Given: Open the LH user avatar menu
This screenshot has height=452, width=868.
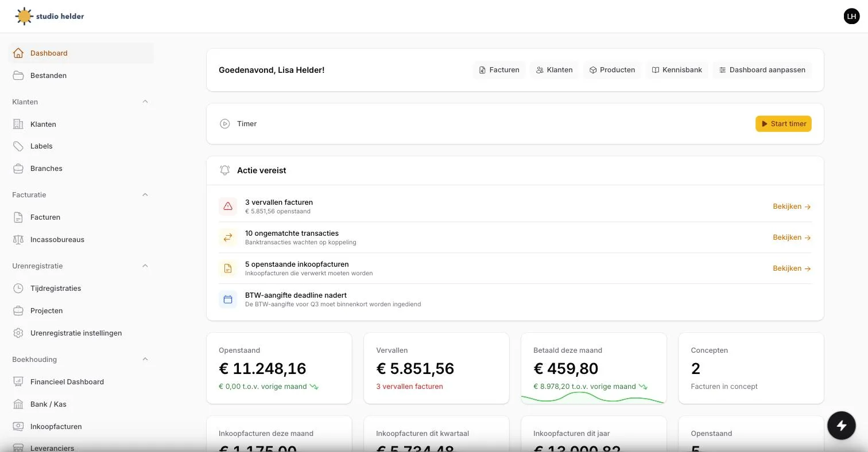Looking at the screenshot, I should [851, 16].
